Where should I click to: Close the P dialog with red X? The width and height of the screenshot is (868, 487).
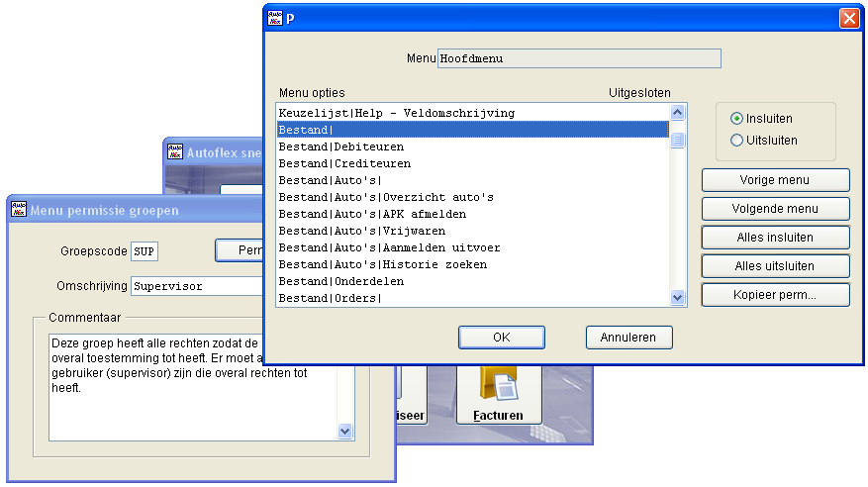coord(848,18)
